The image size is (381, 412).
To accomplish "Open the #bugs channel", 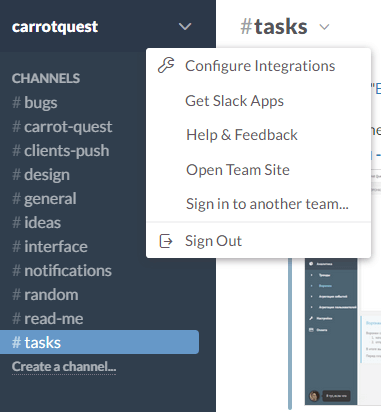I will pos(35,103).
